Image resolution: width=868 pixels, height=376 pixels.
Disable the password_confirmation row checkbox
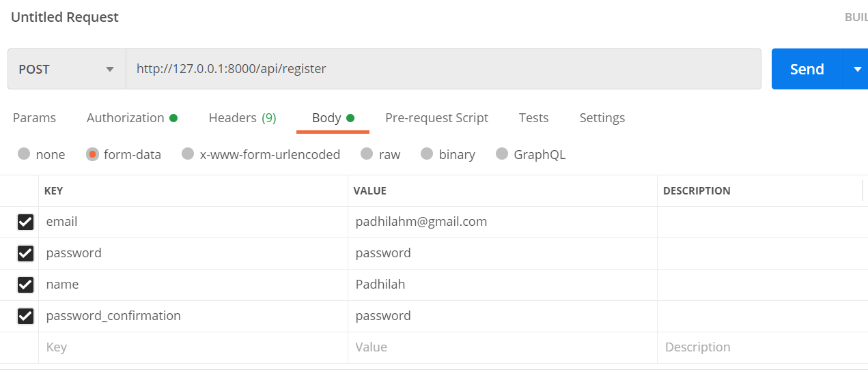(x=25, y=316)
